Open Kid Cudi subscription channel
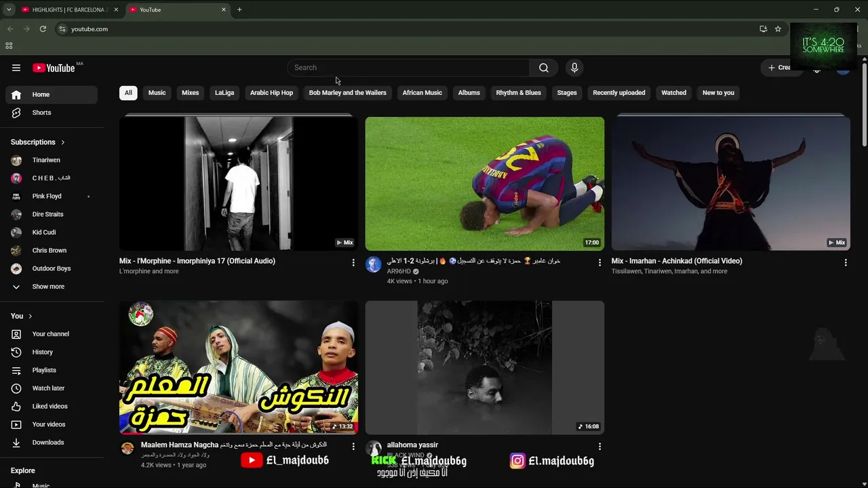The image size is (868, 488). 52,232
